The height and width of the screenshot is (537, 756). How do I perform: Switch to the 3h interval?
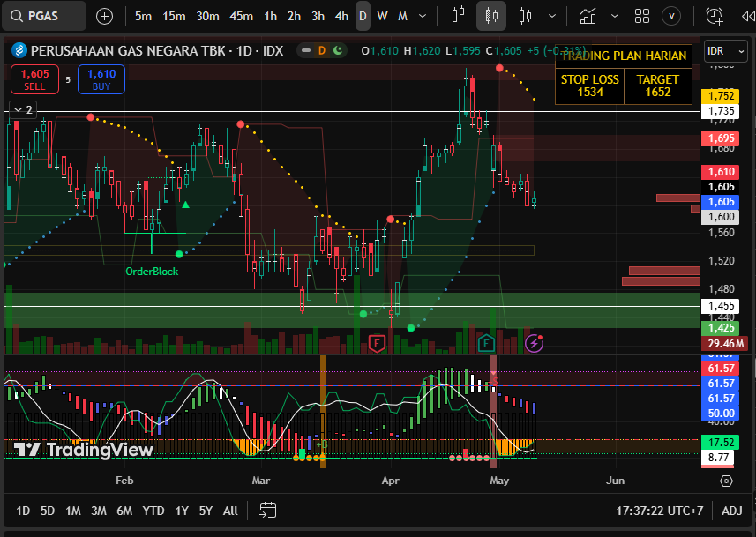tap(318, 17)
